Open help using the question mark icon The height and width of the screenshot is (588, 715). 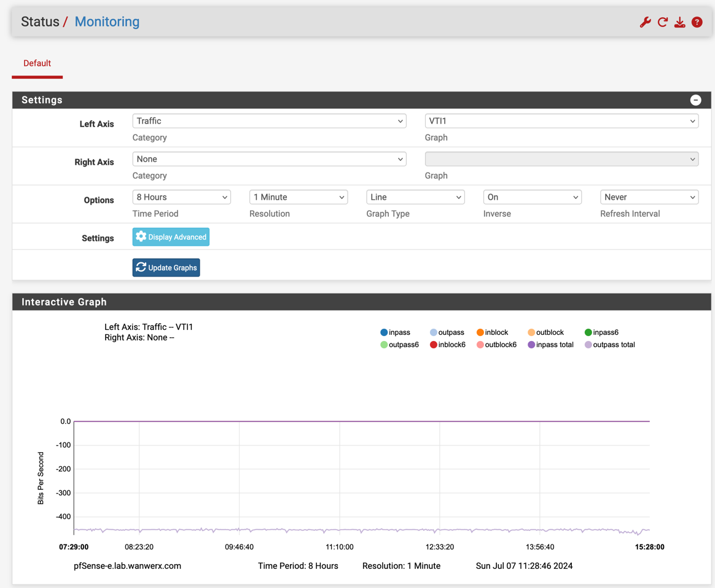tap(697, 22)
